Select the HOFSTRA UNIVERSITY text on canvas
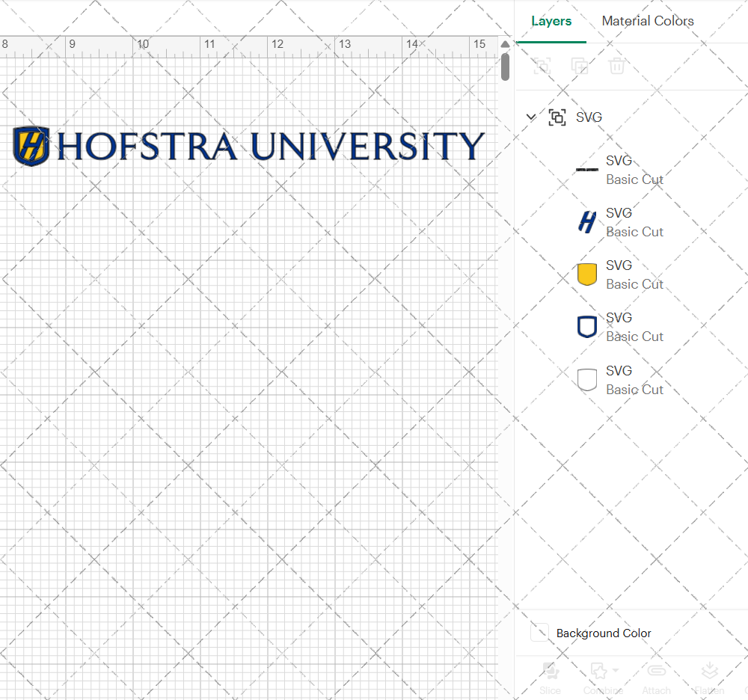The width and height of the screenshot is (748, 700). point(271,146)
